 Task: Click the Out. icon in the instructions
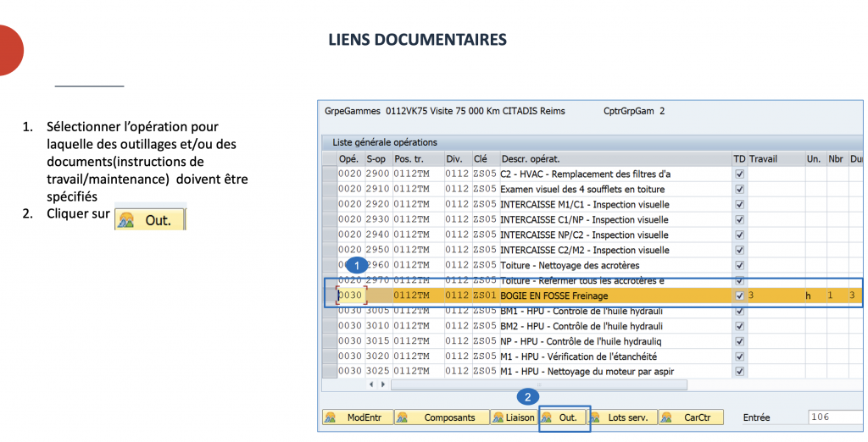tap(149, 220)
